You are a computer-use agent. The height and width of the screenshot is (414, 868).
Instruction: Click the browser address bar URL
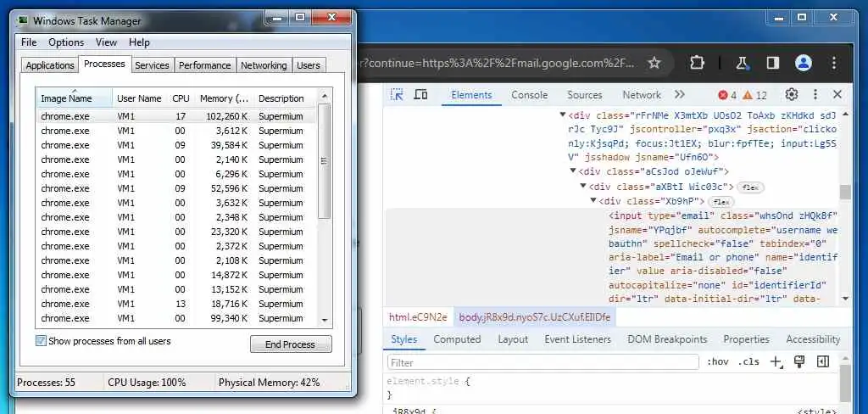[498, 63]
